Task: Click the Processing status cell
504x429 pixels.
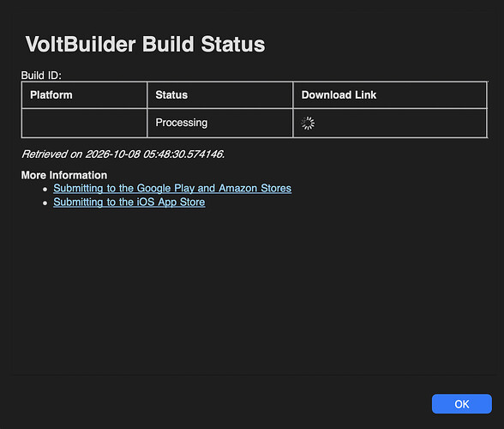Action: (x=220, y=123)
